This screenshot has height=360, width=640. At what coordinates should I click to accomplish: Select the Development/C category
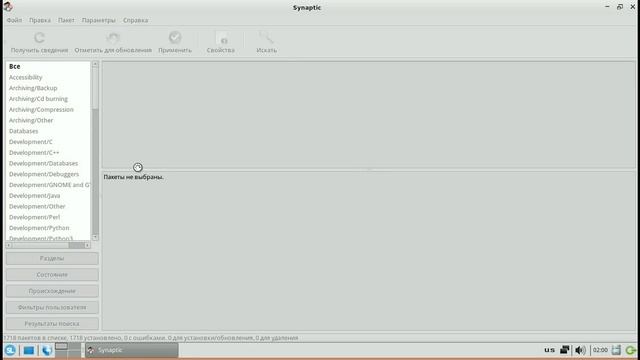(48, 142)
